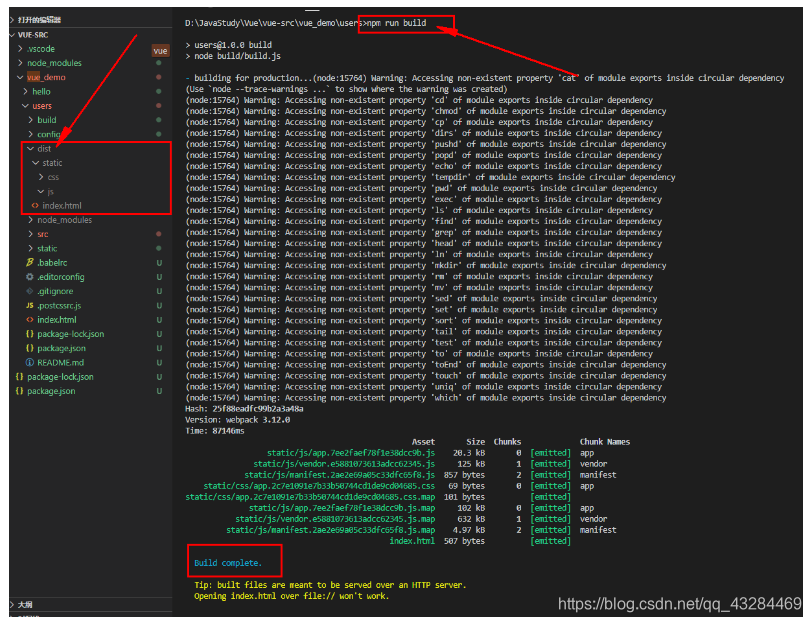Open the .babelrc file

click(52, 263)
